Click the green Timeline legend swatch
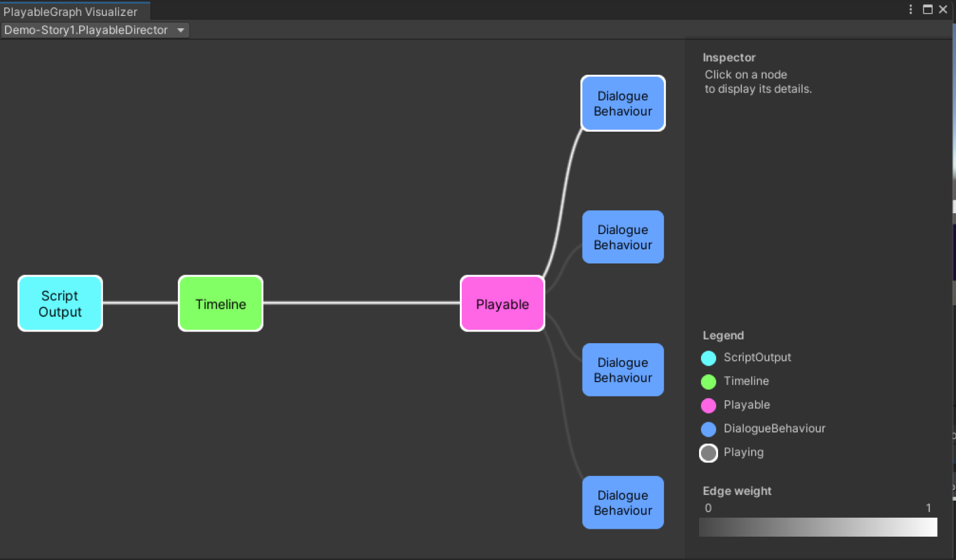The image size is (956, 560). click(708, 382)
